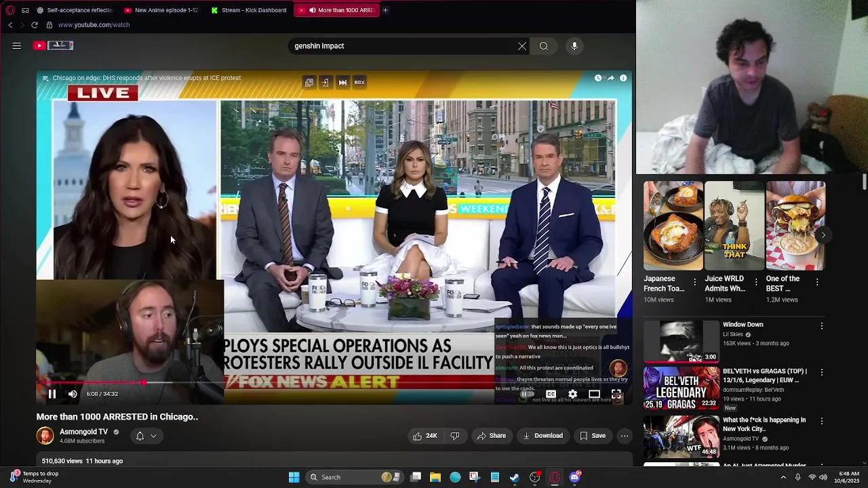Toggle closed captions CC button
Viewport: 868px width, 488px height.
coord(551,394)
